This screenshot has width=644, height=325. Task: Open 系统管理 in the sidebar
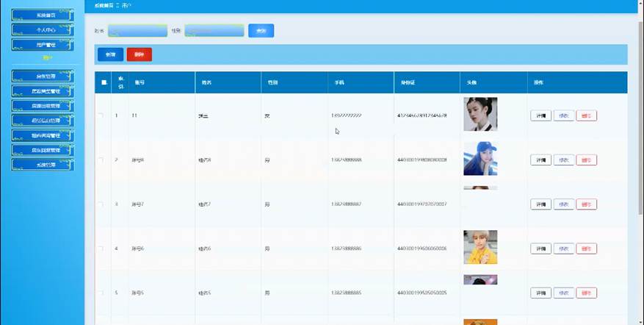tap(43, 165)
